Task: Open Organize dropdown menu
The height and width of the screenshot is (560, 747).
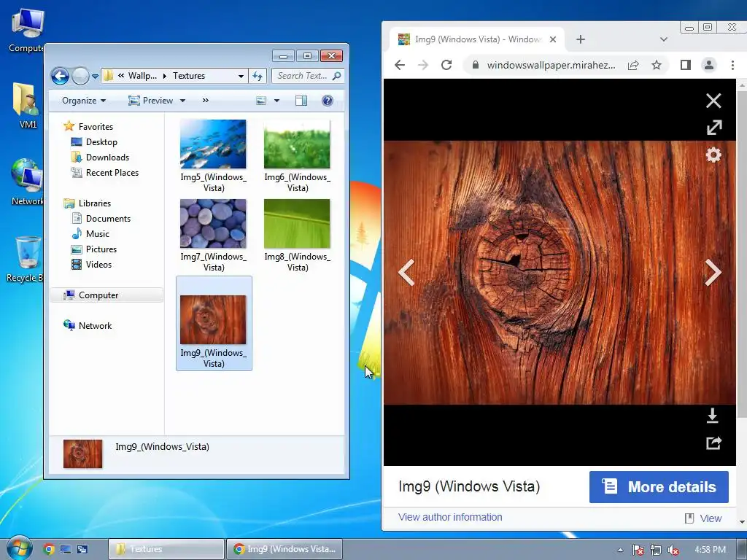Action: 84,101
